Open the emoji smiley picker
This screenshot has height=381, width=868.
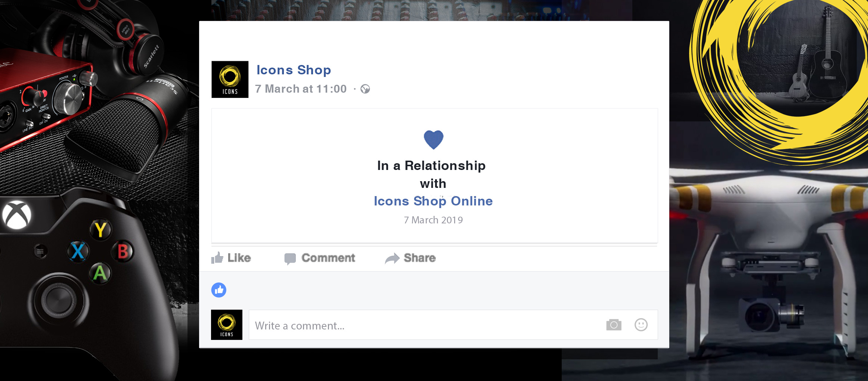pos(641,325)
